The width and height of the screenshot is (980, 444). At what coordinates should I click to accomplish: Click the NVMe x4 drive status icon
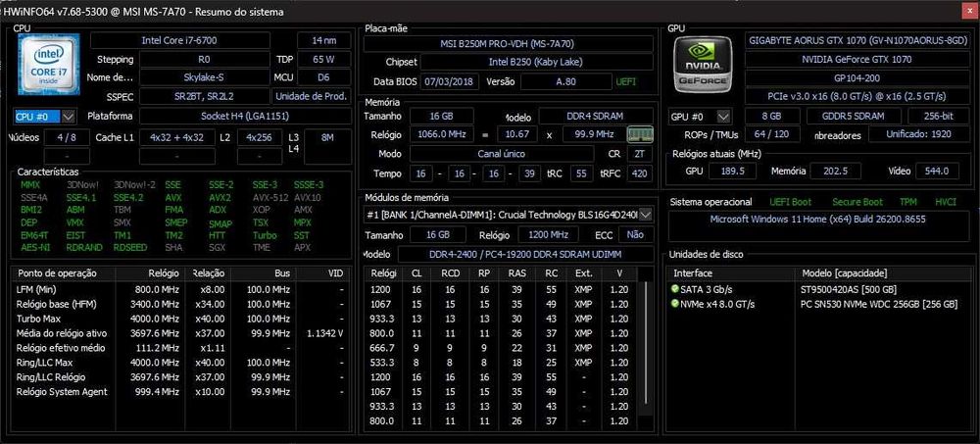674,304
